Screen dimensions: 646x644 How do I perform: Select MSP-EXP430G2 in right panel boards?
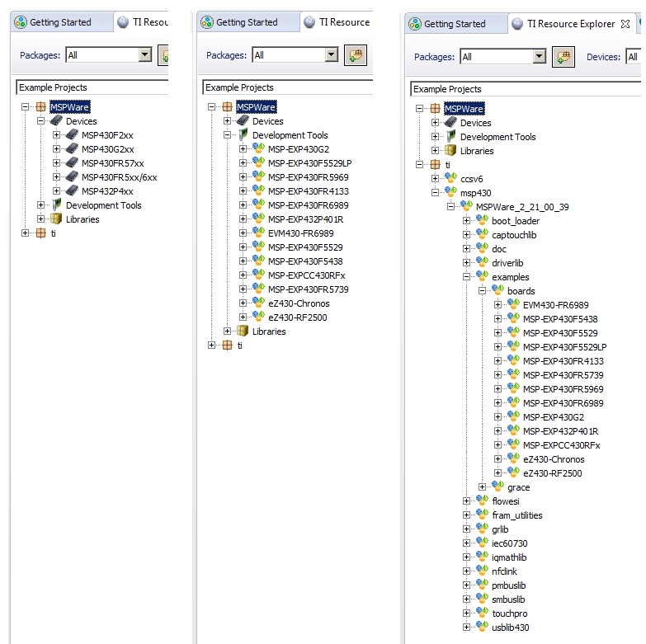[x=554, y=417]
